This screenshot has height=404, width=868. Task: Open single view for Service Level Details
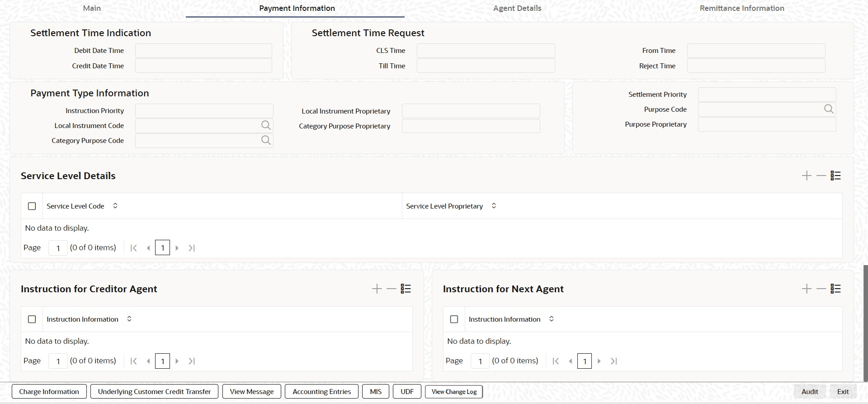835,176
